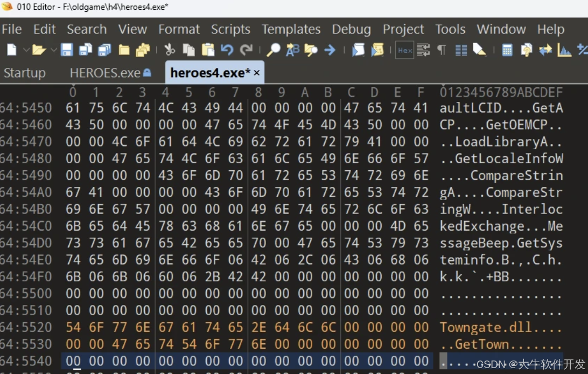The height and width of the screenshot is (374, 588).
Task: Open the Search menu
Action: 87,29
